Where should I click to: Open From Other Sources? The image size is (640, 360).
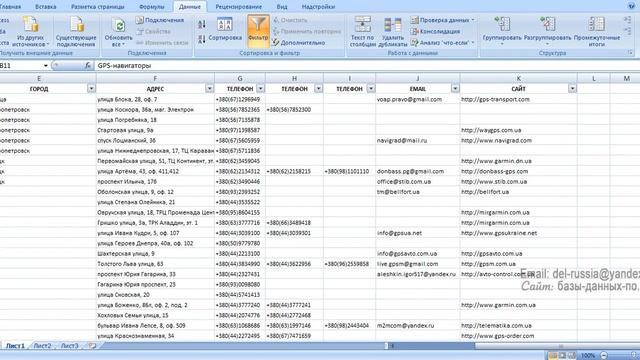[31, 31]
